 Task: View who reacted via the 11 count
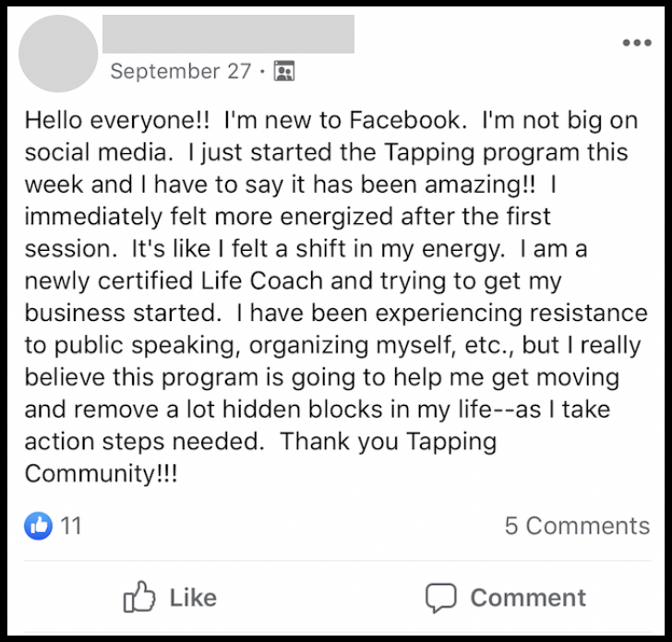pyautogui.click(x=71, y=526)
